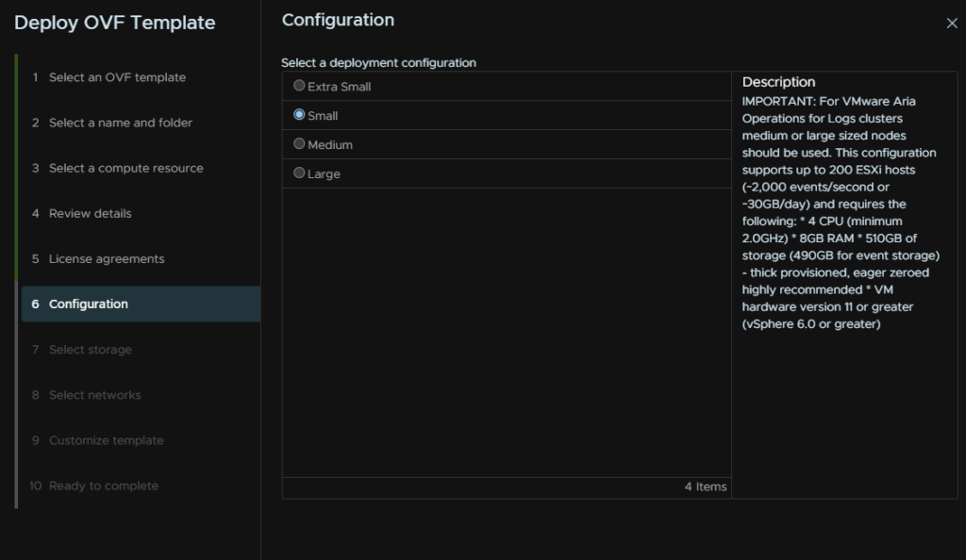
Task: Click the Deploy OVF Template heading
Action: click(x=114, y=23)
